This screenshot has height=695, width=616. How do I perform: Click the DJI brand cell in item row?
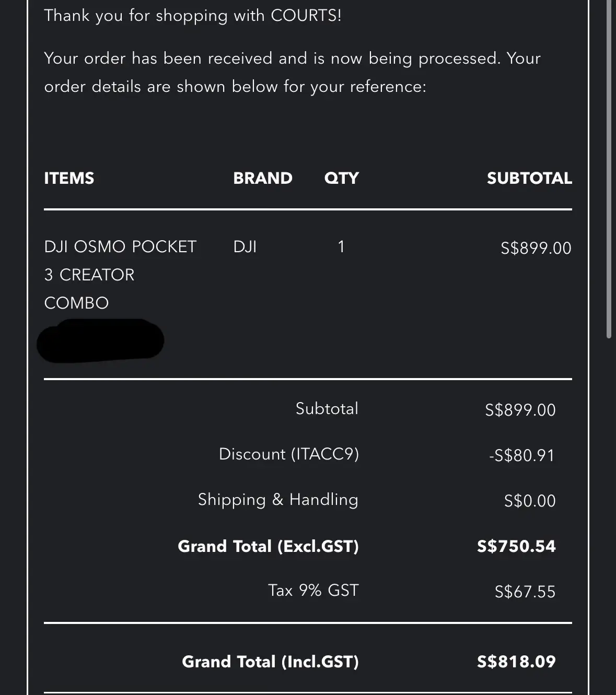[x=245, y=246]
